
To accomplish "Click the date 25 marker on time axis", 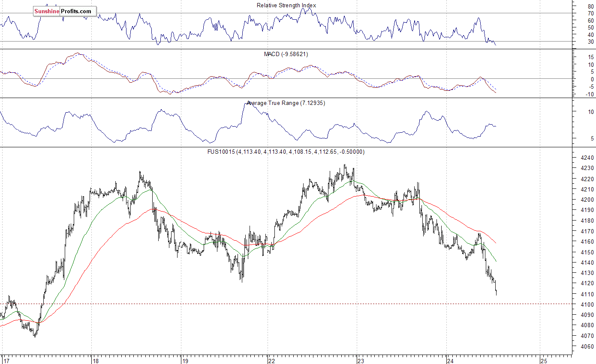I will pos(544,361).
